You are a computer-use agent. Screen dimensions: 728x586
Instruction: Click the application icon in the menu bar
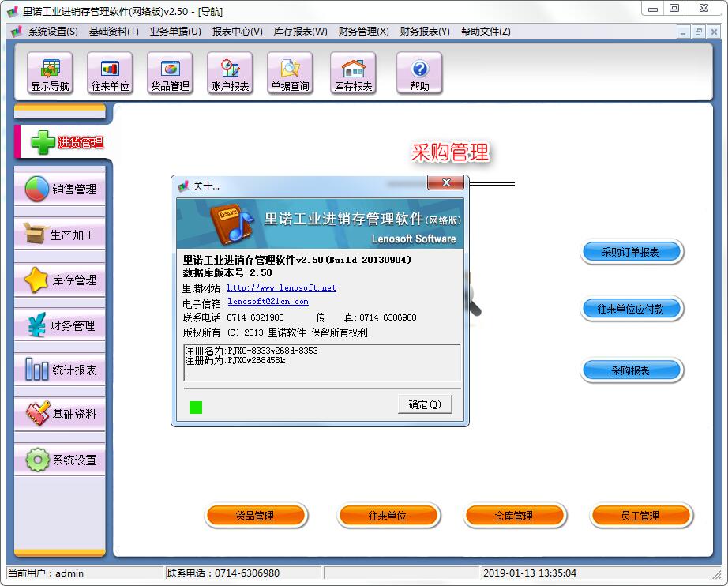[17, 32]
